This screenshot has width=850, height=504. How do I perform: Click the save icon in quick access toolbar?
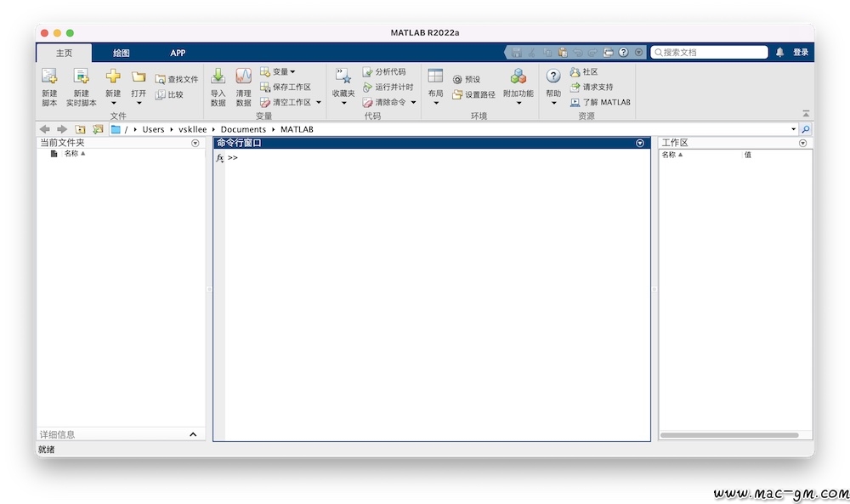[517, 53]
